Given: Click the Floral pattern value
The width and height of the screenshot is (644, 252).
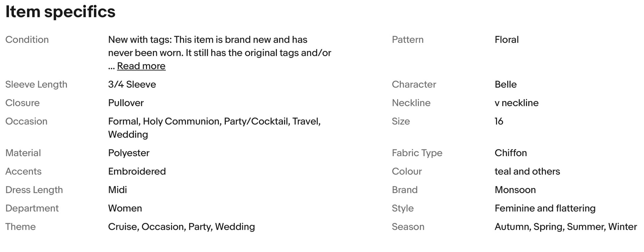Looking at the screenshot, I should click(x=506, y=40).
